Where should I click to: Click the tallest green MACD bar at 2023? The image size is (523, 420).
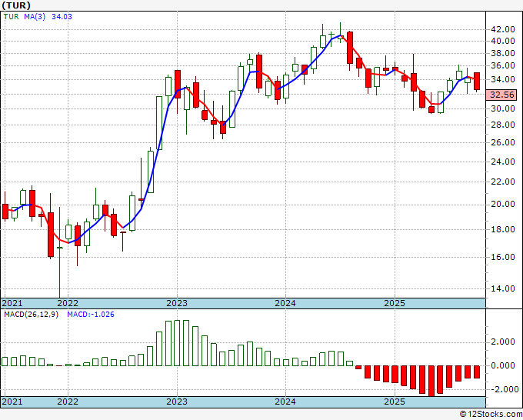click(x=177, y=343)
